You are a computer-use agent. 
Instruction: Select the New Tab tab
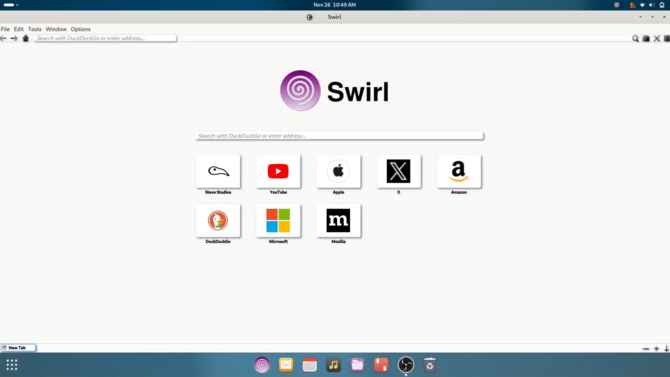[18, 348]
